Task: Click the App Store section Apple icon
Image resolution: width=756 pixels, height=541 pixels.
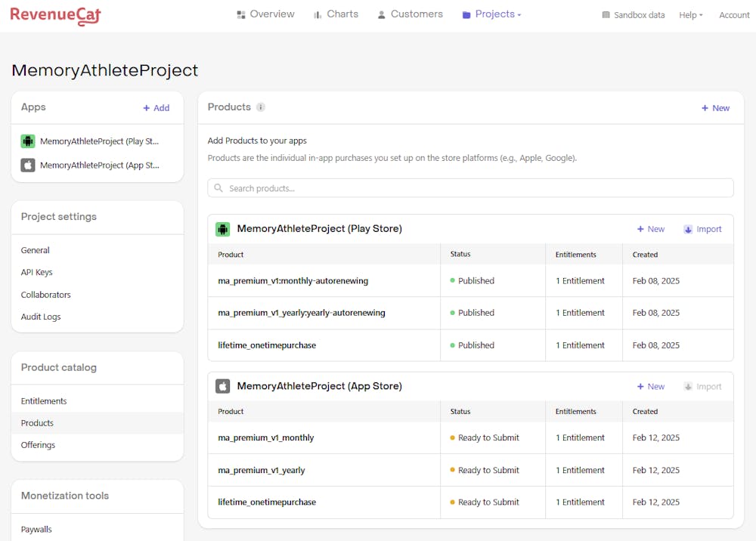Action: coord(222,386)
